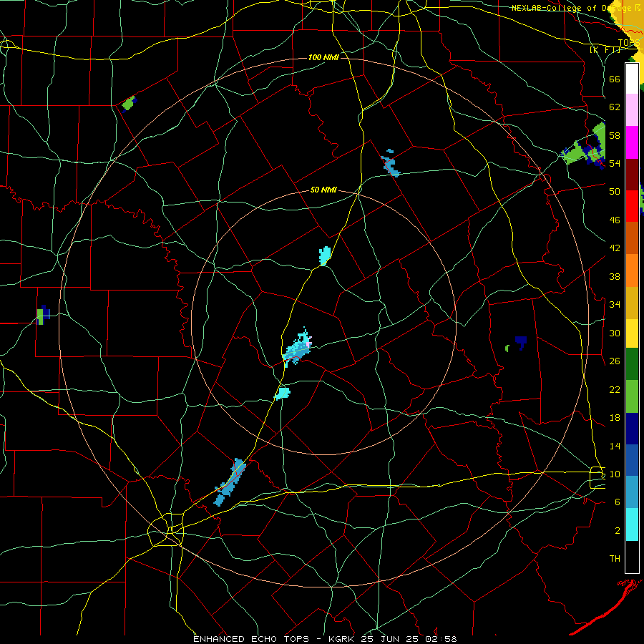The height and width of the screenshot is (644, 644).
Task: Click the blue echo northeast inside 100 NMI ring
Action: [391, 163]
